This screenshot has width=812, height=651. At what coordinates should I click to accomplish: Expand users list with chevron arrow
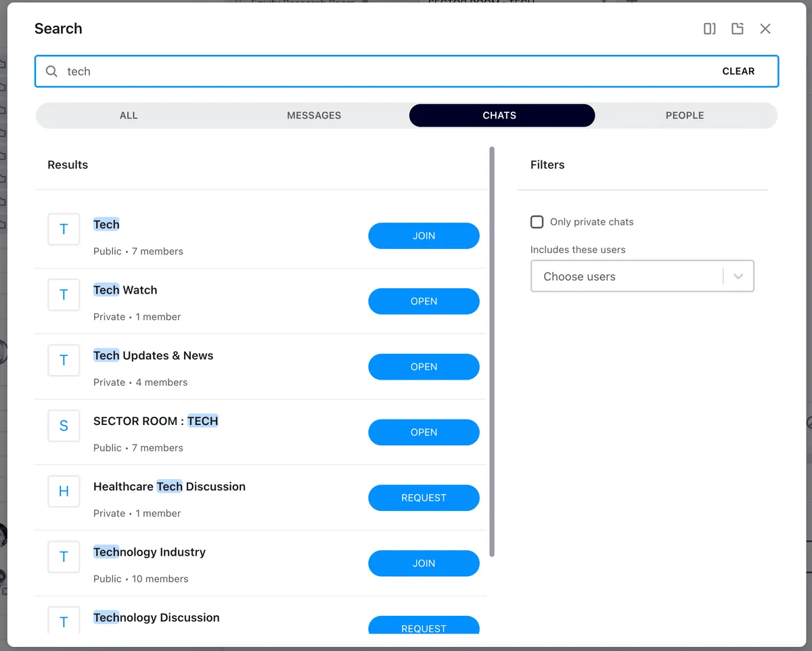[738, 276]
